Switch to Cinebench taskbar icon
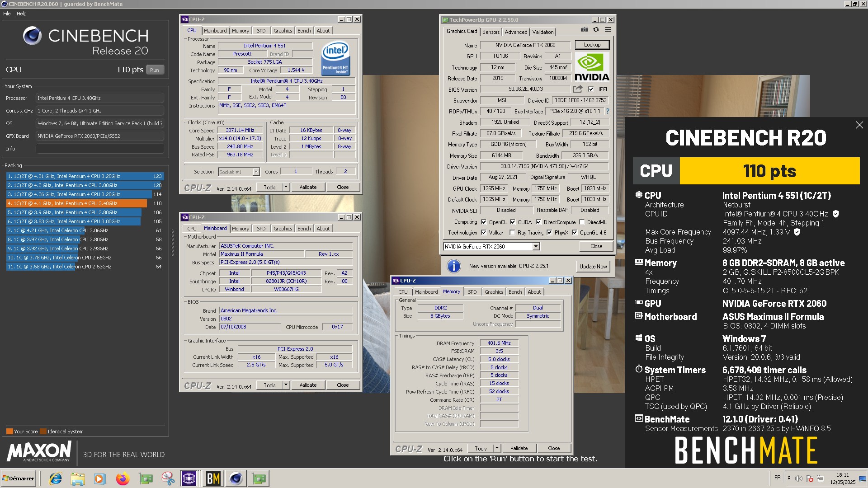The height and width of the screenshot is (488, 868). [236, 479]
